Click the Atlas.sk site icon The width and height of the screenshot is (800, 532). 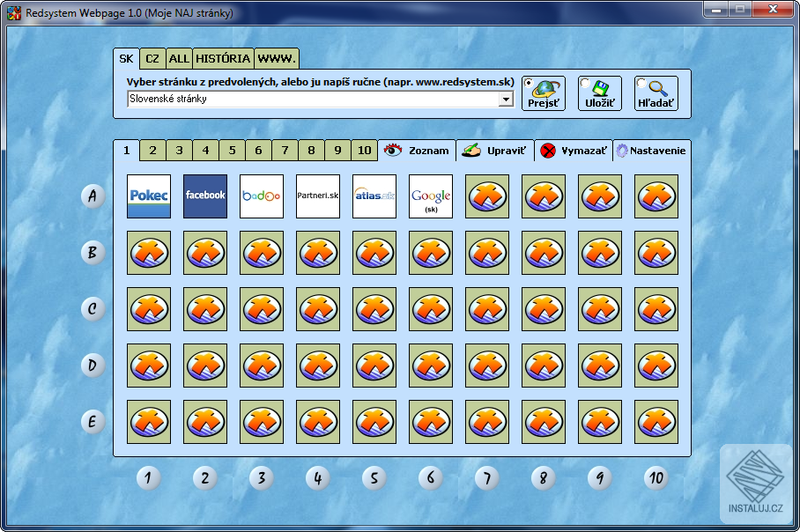click(x=374, y=196)
